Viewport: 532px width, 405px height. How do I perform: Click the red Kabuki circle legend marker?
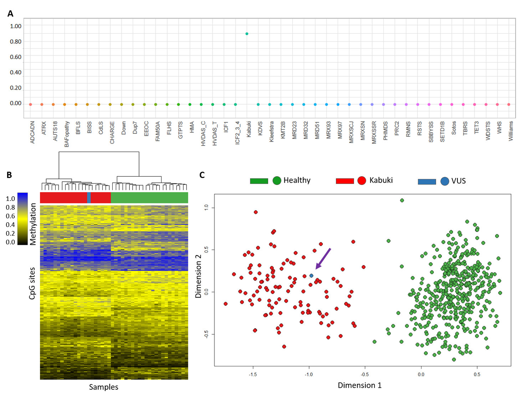pos(362,181)
